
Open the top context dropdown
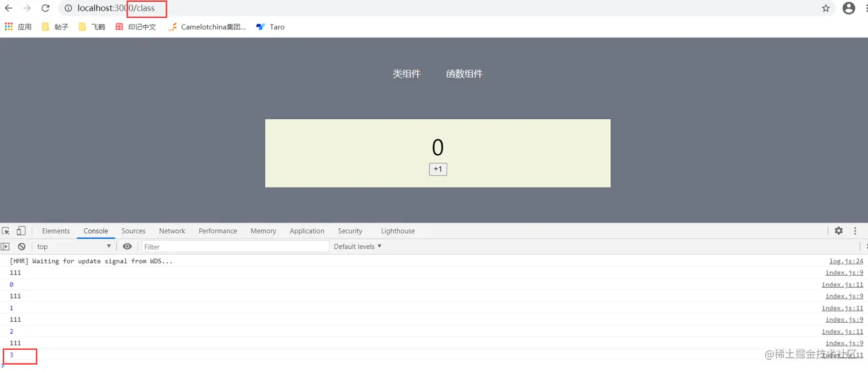[x=73, y=247]
